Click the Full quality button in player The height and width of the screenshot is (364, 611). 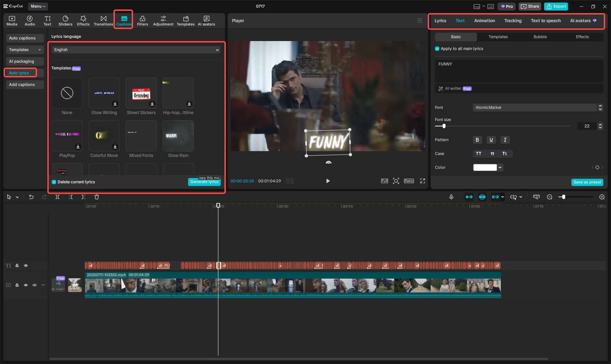384,181
